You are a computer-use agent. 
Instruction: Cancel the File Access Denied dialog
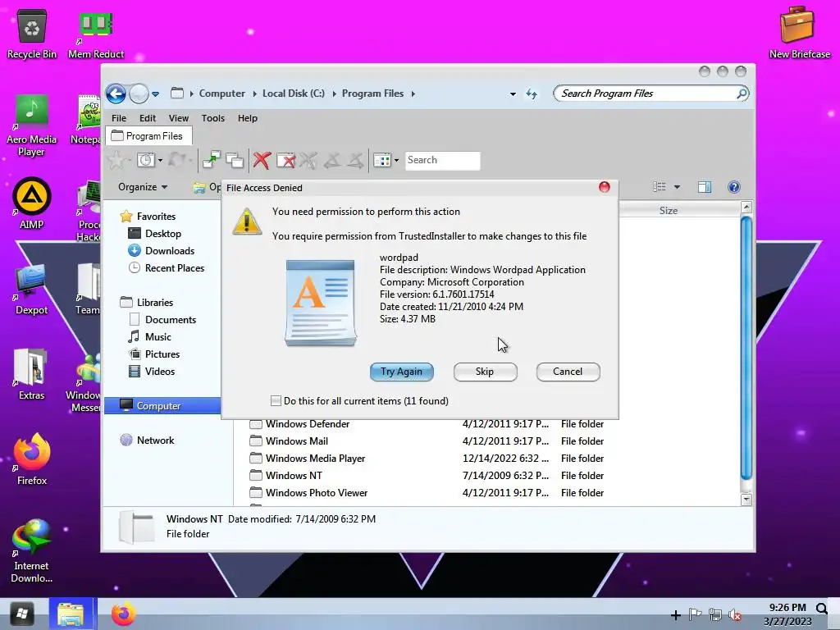tap(568, 372)
